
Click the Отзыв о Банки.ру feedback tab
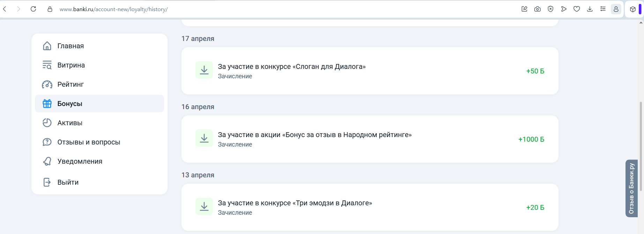[x=631, y=189]
